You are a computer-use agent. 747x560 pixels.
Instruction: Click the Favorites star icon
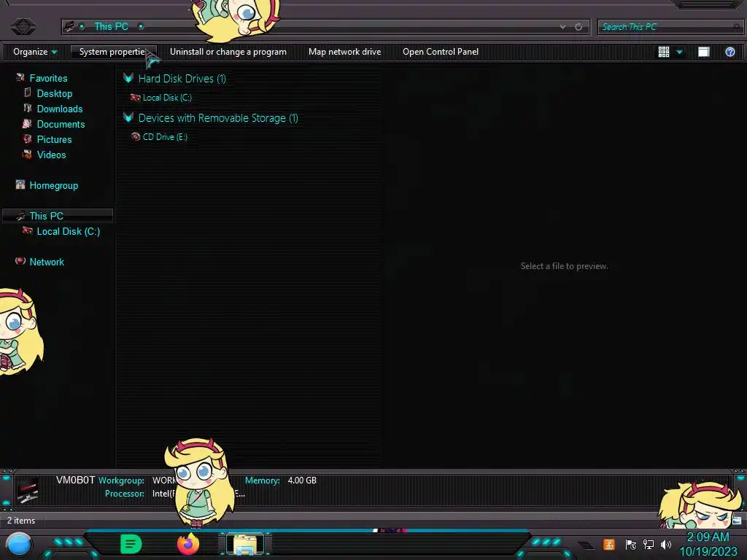click(x=20, y=77)
